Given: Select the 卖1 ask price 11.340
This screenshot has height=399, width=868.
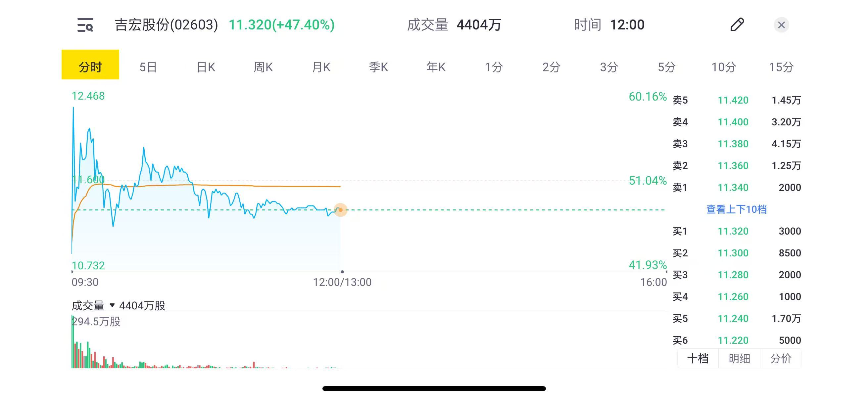Looking at the screenshot, I should (734, 188).
